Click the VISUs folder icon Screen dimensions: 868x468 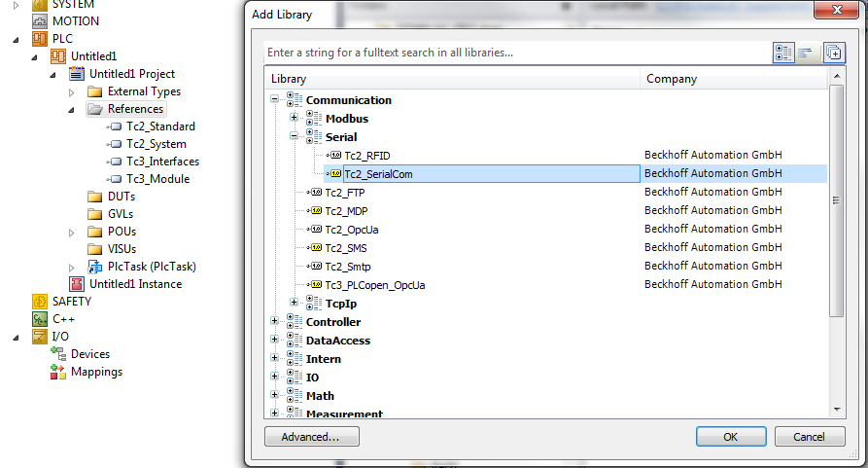[x=95, y=249]
